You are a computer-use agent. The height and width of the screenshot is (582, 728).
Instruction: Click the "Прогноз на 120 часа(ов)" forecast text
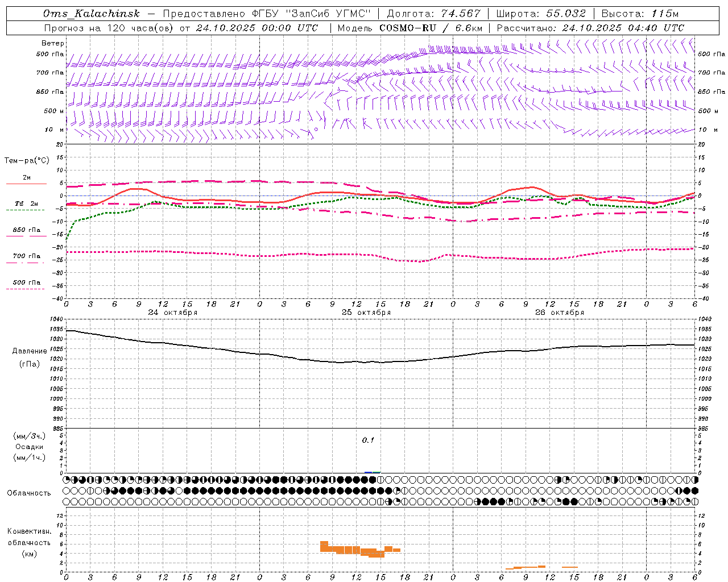coord(109,28)
